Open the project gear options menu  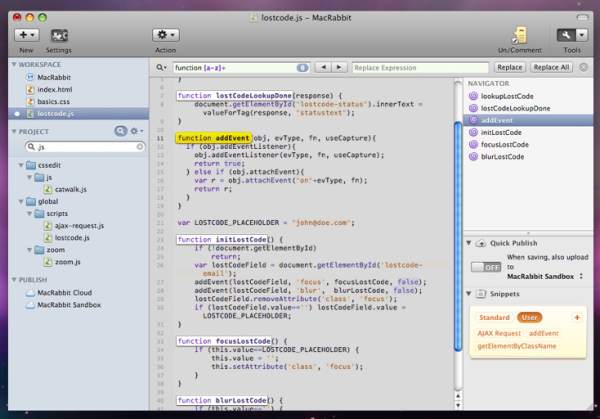pyautogui.click(x=137, y=131)
